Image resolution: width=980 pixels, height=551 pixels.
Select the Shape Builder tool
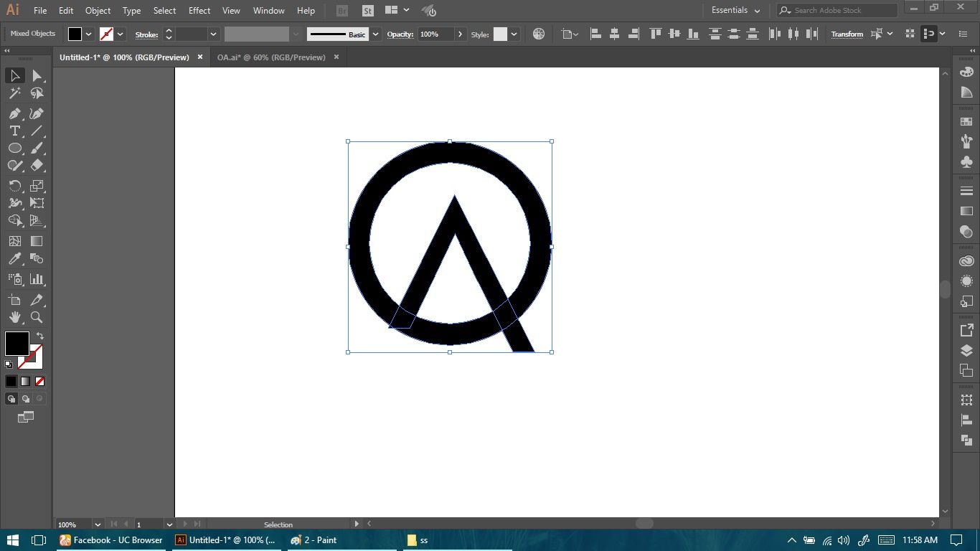click(14, 220)
